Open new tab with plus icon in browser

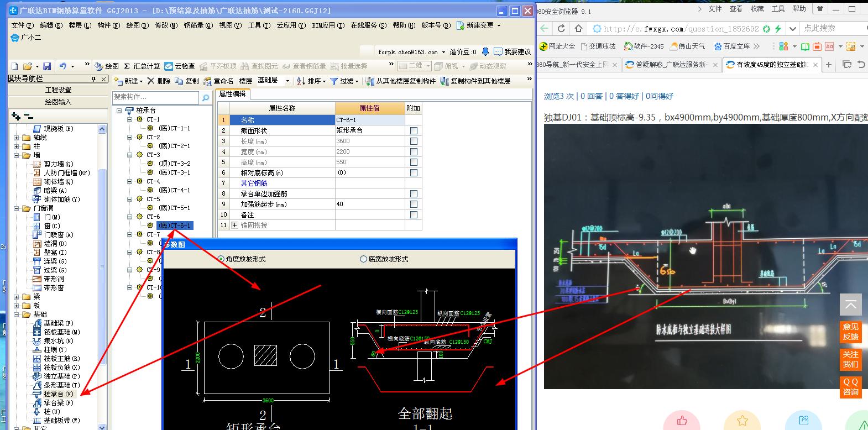pos(829,65)
